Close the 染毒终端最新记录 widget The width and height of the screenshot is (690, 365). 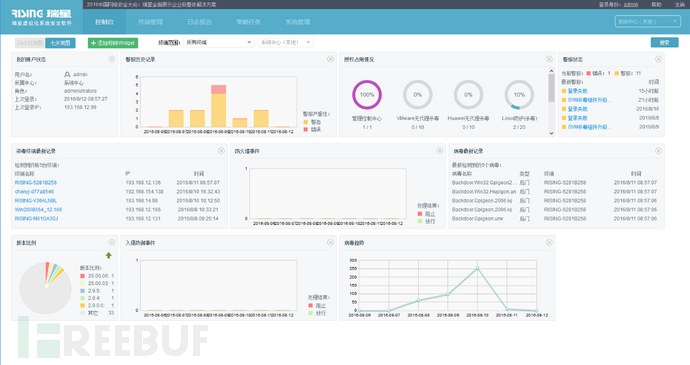221,151
